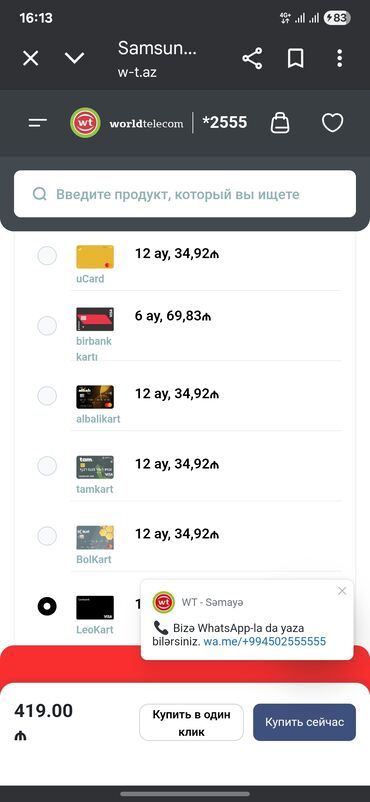
Task: Select the tamkart radio button
Action: tap(47, 465)
